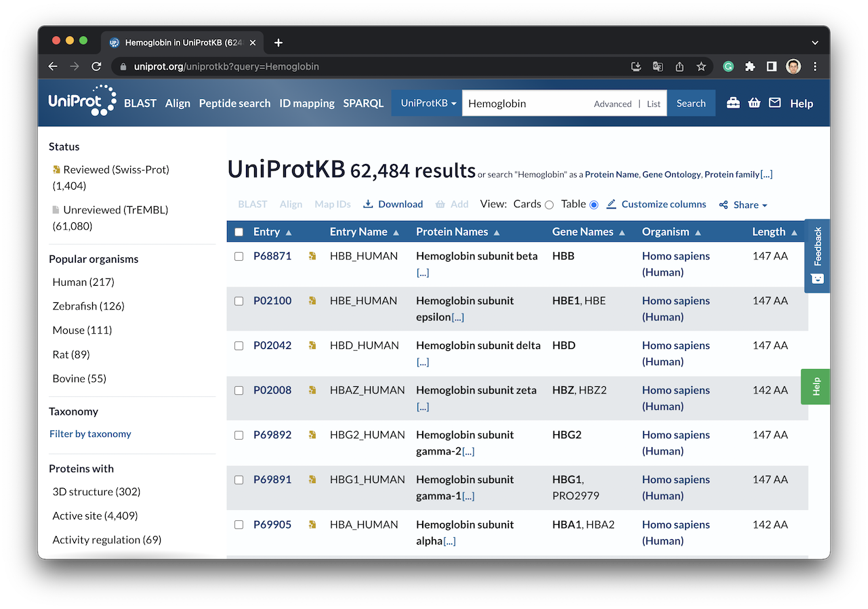Click the contact envelope icon
Image resolution: width=868 pixels, height=609 pixels.
coord(774,103)
